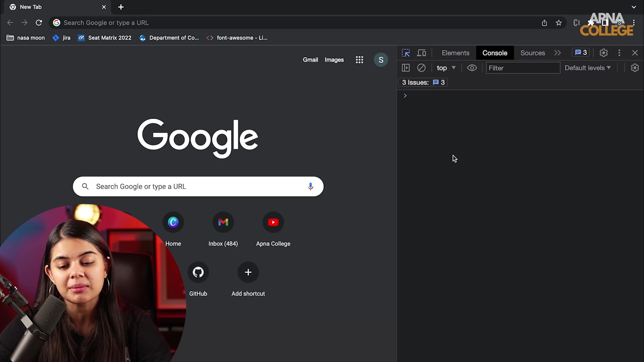Click the magnifier icon in search box
The image size is (644, 362).
click(x=85, y=186)
